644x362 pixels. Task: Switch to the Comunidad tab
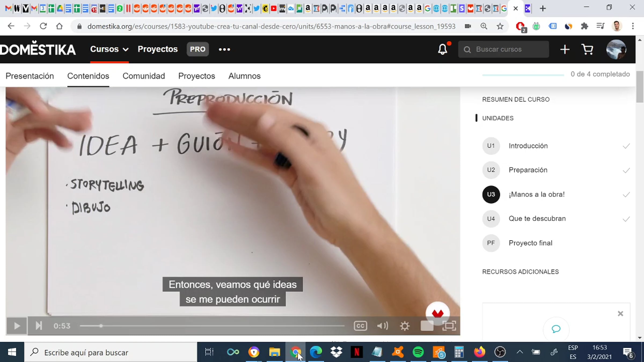[x=144, y=76]
